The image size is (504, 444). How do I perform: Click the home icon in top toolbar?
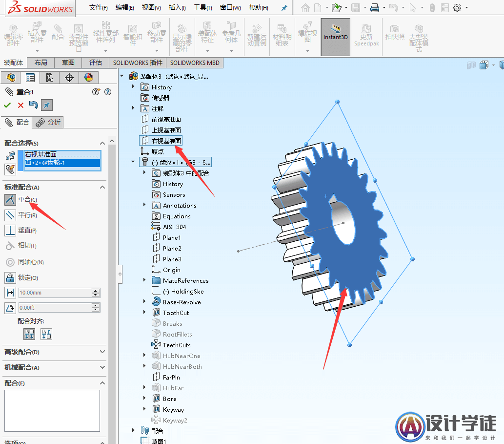(x=305, y=8)
